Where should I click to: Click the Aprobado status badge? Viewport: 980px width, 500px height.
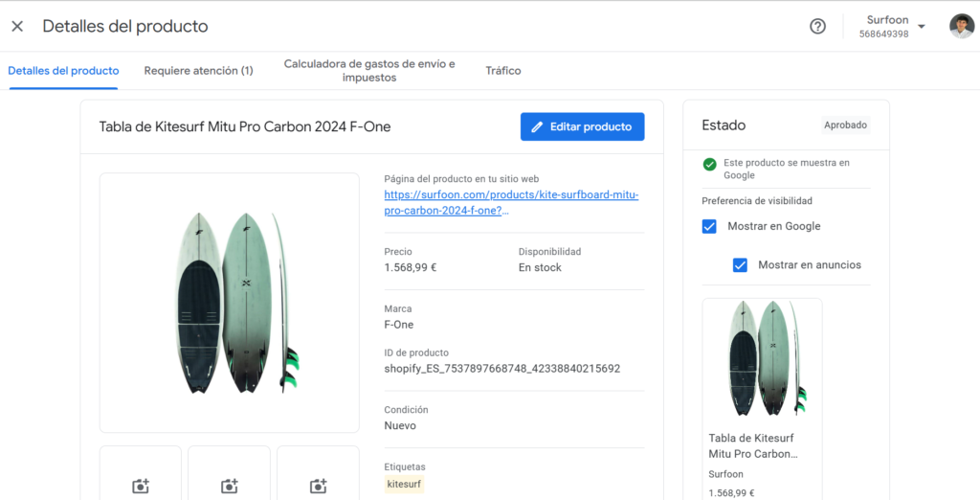pos(845,125)
